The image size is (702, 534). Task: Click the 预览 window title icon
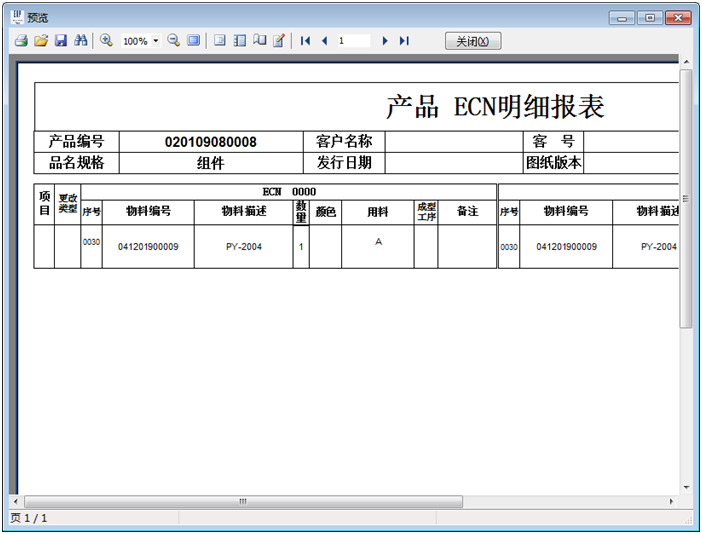[x=17, y=17]
